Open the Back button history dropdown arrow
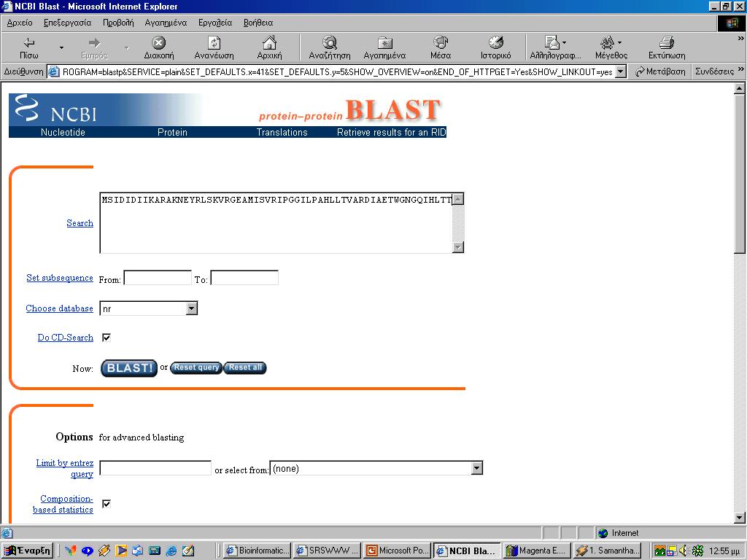The height and width of the screenshot is (560, 747). coord(61,47)
